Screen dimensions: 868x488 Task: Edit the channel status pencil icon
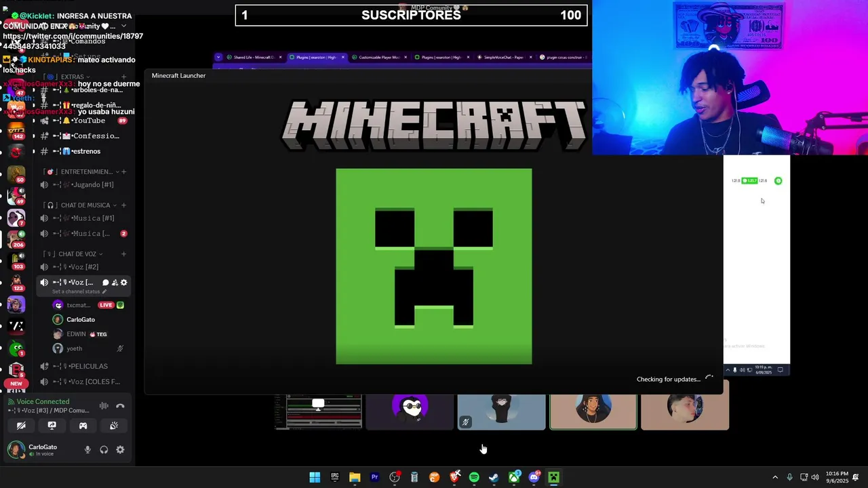104,291
